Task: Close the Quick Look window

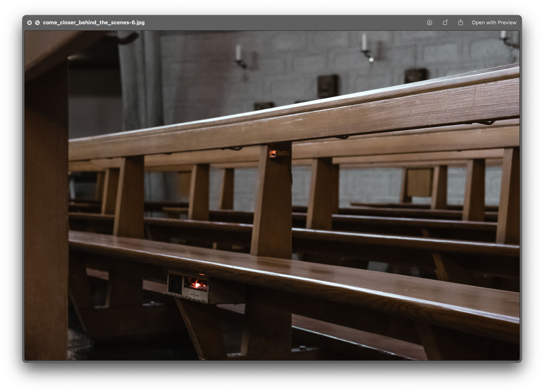Action: [29, 22]
